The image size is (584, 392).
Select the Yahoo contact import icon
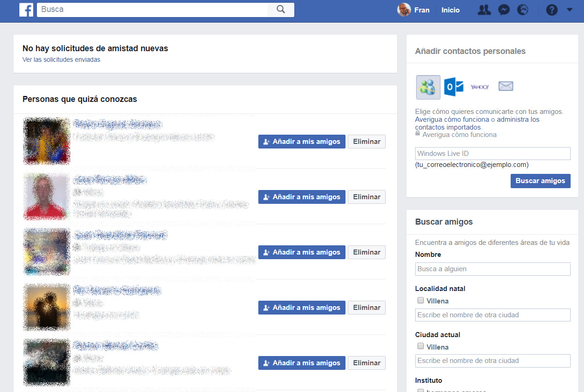[x=480, y=86]
